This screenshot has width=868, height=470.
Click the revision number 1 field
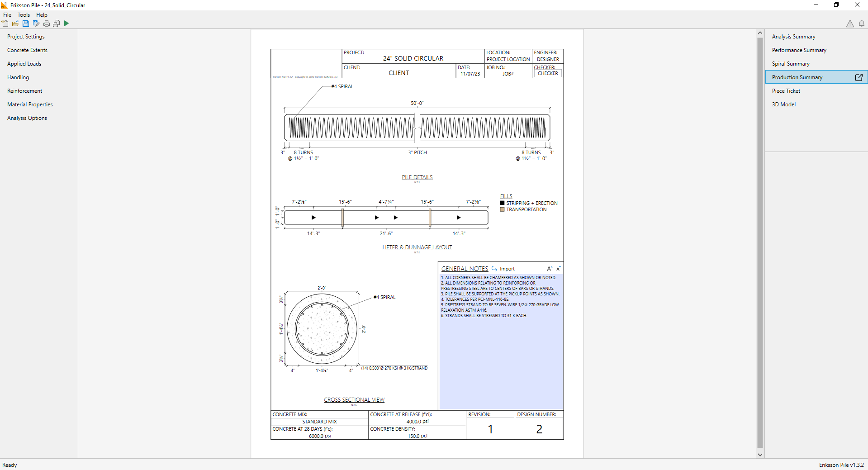pos(490,429)
